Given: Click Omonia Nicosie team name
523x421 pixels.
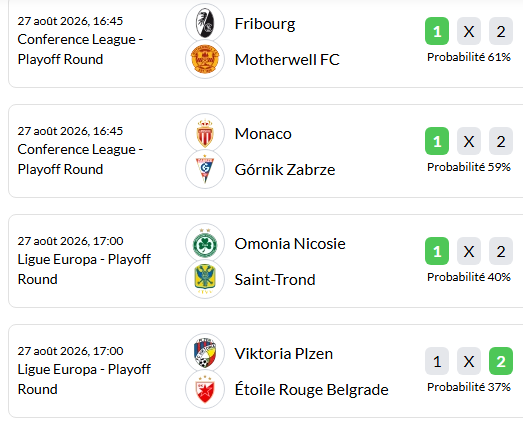Looking at the screenshot, I should click(290, 244).
